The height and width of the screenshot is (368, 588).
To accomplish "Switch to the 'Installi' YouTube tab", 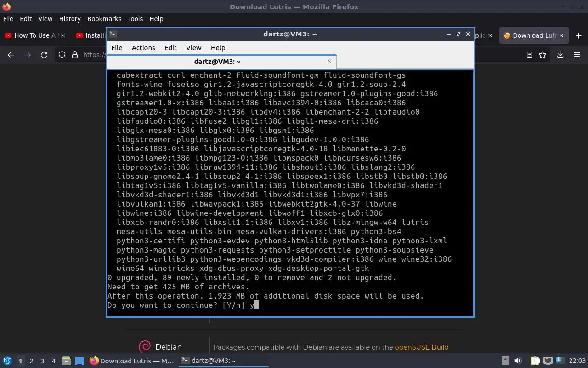I will point(90,35).
